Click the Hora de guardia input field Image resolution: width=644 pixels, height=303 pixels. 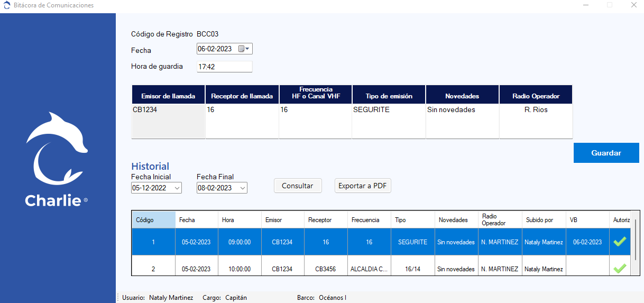(224, 67)
